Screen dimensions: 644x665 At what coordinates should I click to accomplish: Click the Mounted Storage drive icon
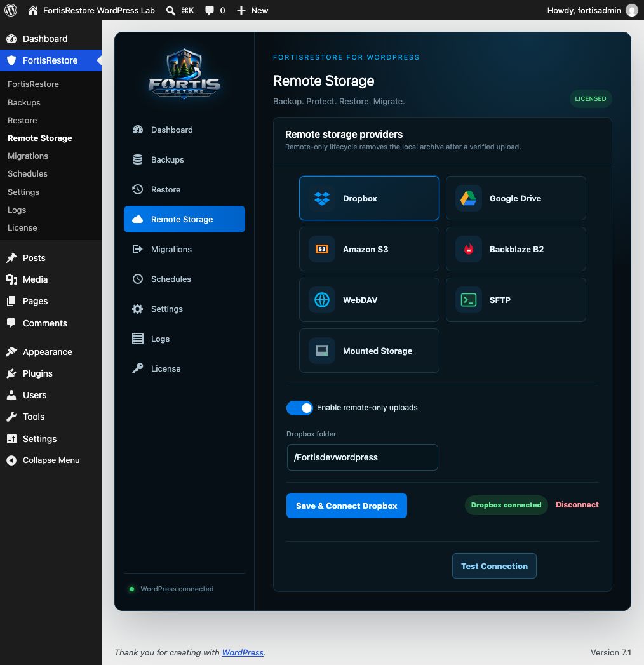point(322,351)
